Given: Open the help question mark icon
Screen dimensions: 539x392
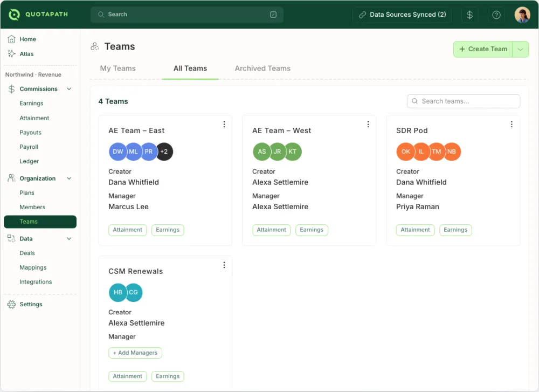Looking at the screenshot, I should (496, 15).
